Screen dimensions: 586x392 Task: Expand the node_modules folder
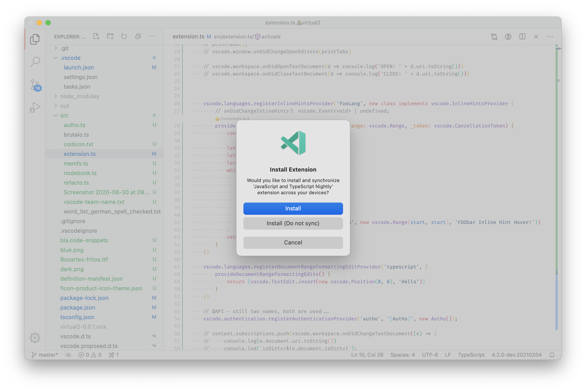79,96
